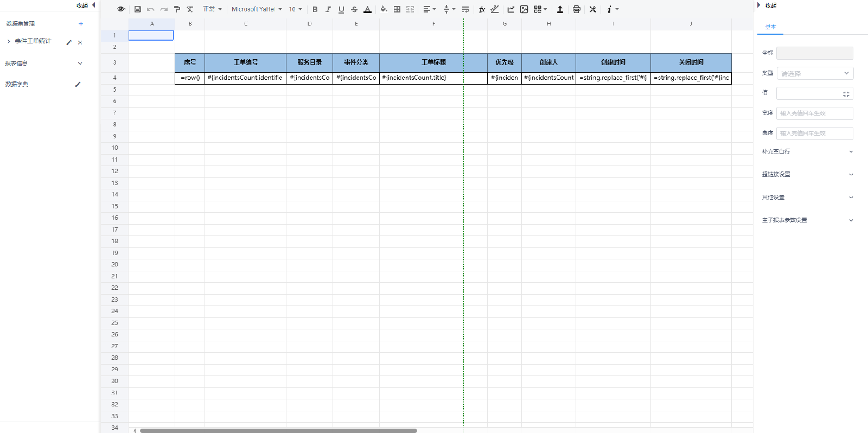Insert a function with fx
This screenshot has width=868, height=433.
(x=482, y=9)
